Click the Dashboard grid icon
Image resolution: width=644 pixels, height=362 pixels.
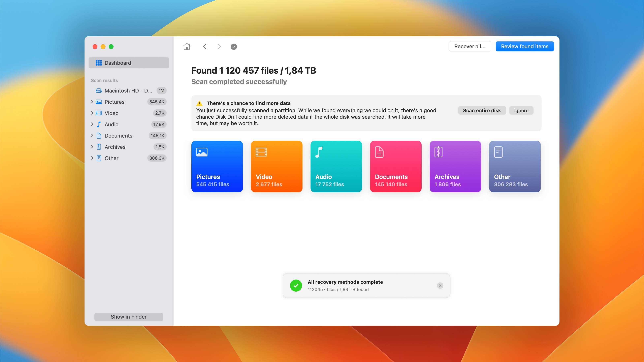99,63
